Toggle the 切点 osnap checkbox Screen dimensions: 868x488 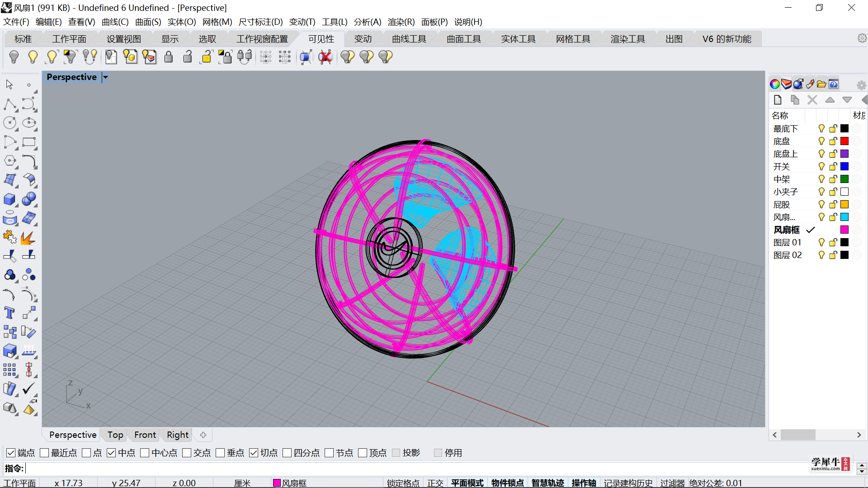tap(254, 453)
